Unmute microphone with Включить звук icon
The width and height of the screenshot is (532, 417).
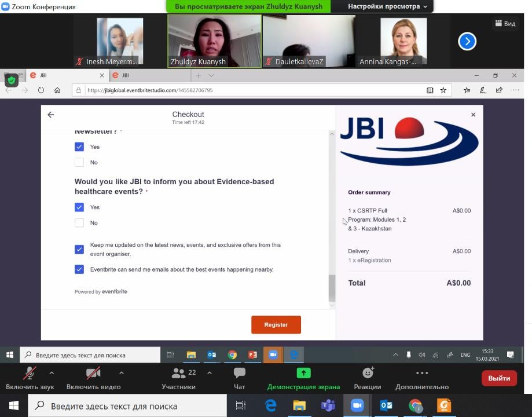pos(30,374)
